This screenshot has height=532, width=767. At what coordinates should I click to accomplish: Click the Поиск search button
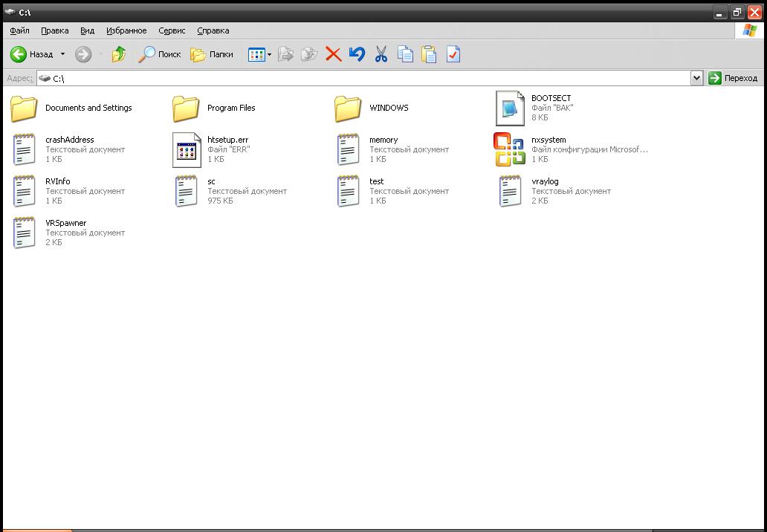point(161,54)
